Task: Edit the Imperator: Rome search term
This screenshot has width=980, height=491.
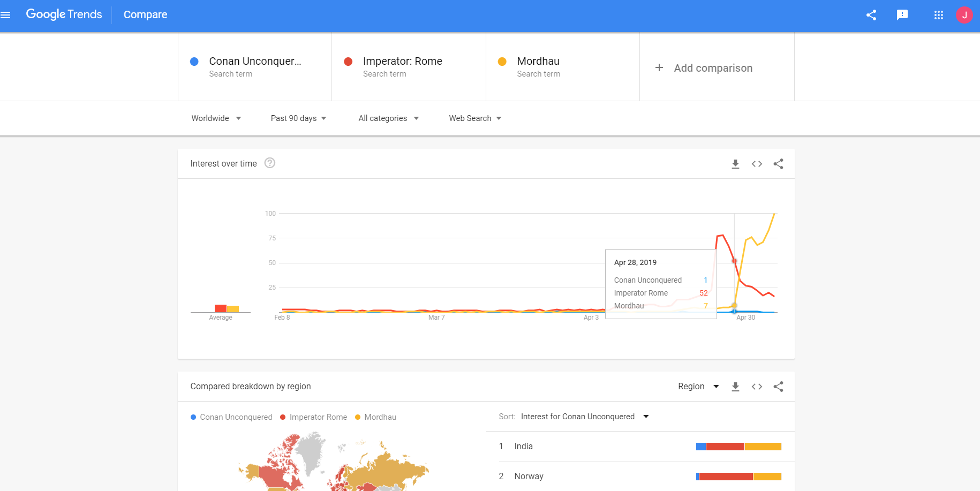Action: tap(409, 66)
